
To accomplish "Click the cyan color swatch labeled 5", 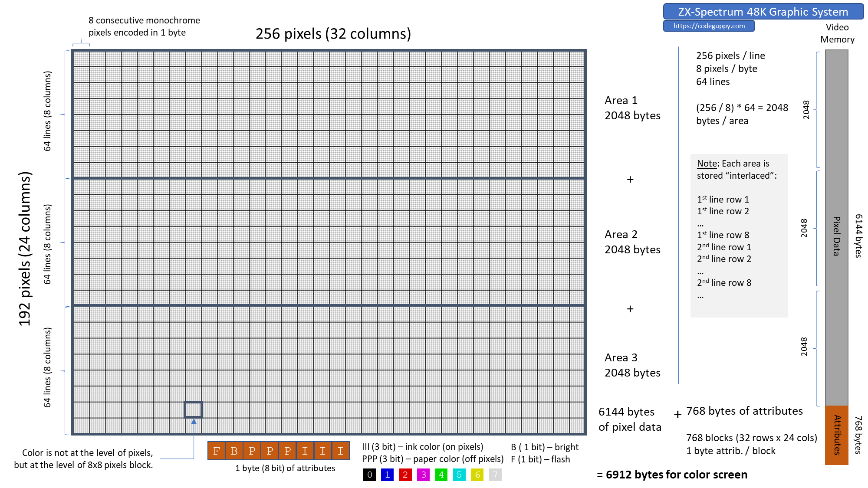I will (459, 475).
